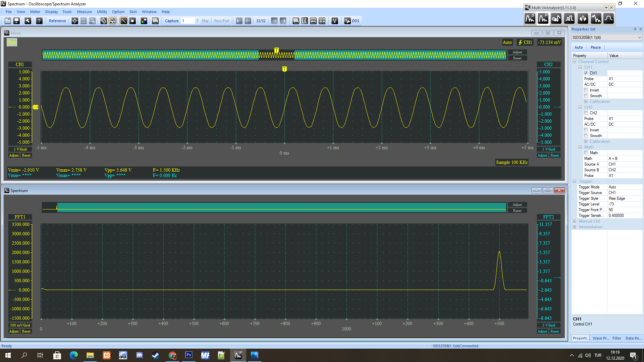Click the highlighted auto-scale toolbar icon
This screenshot has height=362, width=644.
[x=112, y=21]
